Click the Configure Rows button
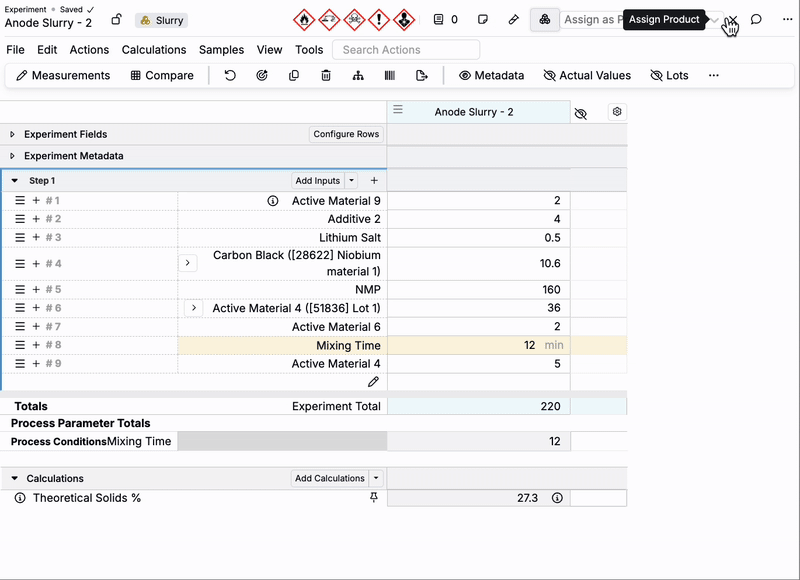This screenshot has width=800, height=580. (346, 134)
